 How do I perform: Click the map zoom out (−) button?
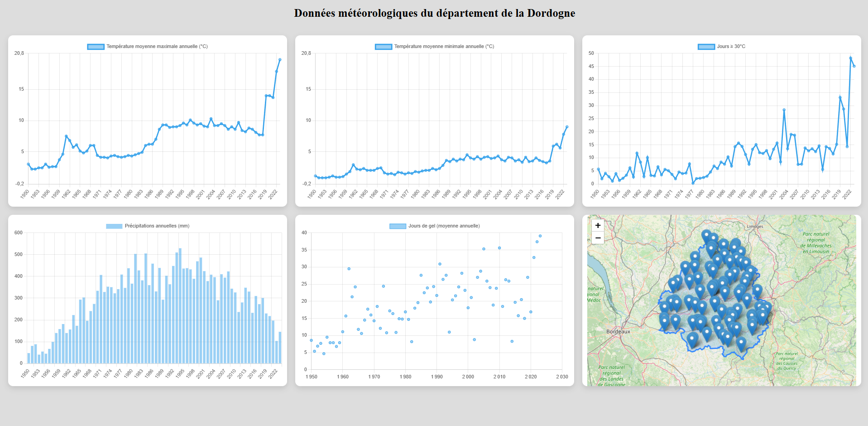pyautogui.click(x=598, y=237)
